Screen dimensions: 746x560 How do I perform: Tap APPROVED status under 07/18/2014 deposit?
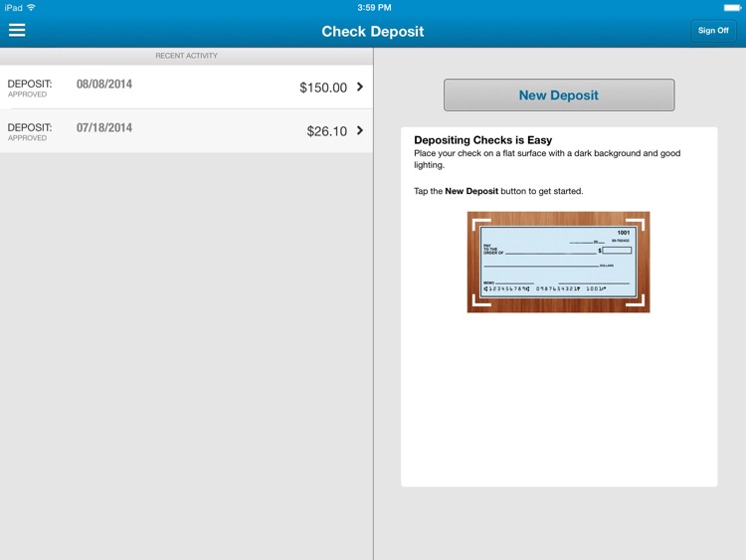tap(27, 138)
